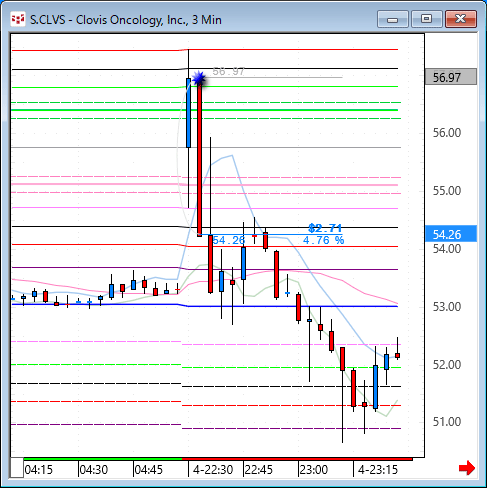This screenshot has width=487, height=488.
Task: Click the blue 54.26 label on the chart
Action: tap(229, 240)
